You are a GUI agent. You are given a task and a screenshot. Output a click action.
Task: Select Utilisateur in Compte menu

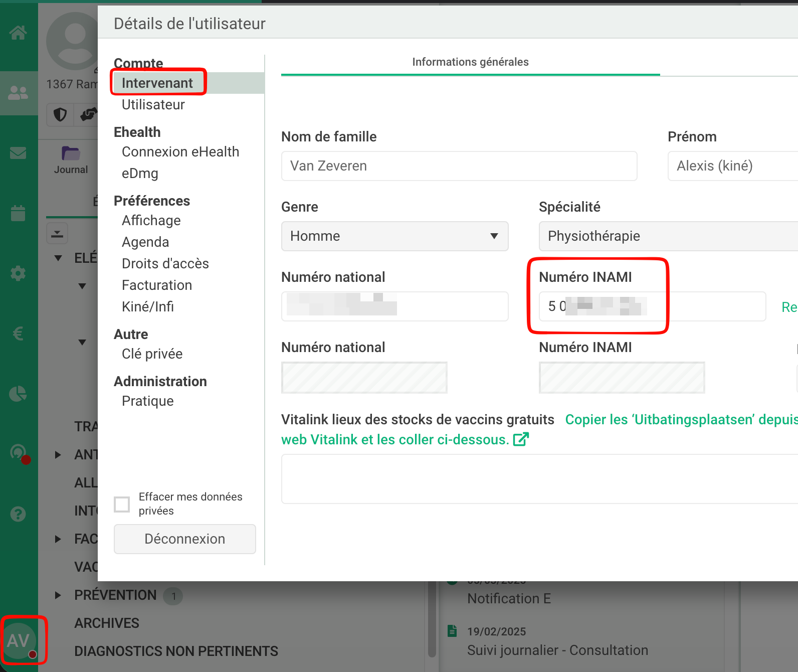(153, 105)
